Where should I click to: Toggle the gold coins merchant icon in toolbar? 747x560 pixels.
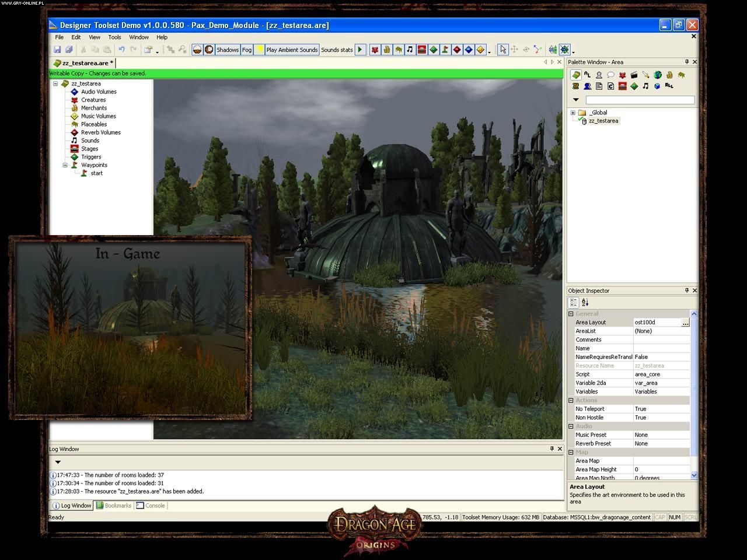pyautogui.click(x=386, y=50)
